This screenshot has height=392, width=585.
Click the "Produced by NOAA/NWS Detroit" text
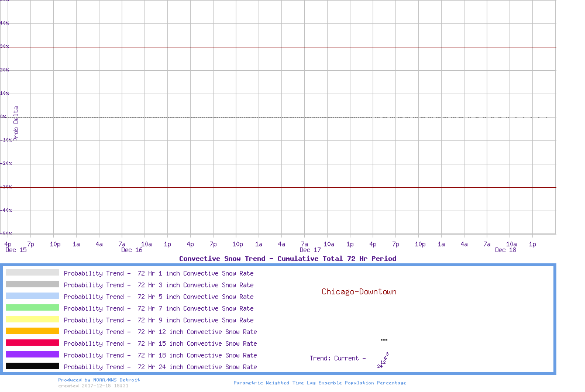coord(99,380)
